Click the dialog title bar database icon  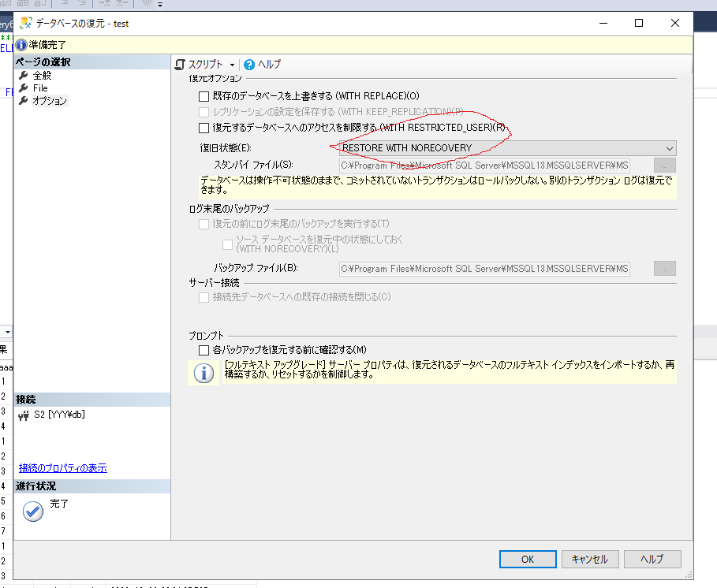26,24
